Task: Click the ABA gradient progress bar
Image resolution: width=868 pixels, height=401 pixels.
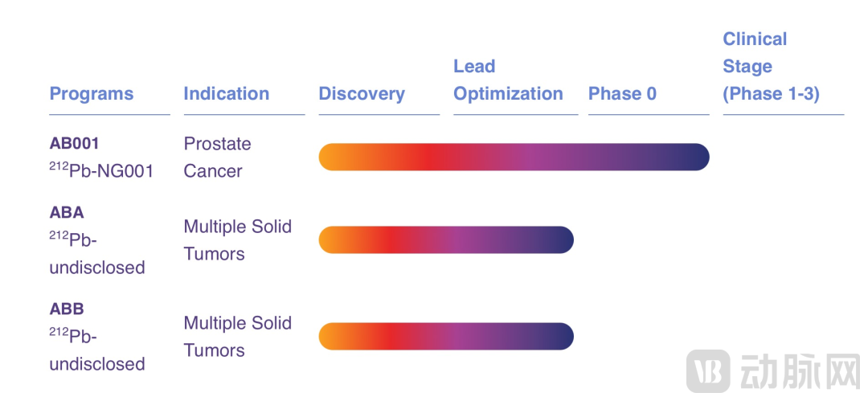Action: click(446, 240)
